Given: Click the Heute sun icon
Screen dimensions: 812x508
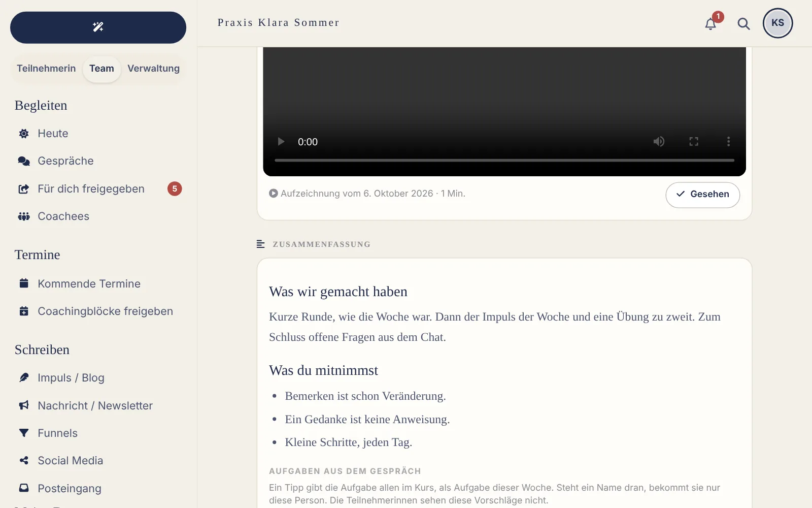Looking at the screenshot, I should (x=24, y=134).
